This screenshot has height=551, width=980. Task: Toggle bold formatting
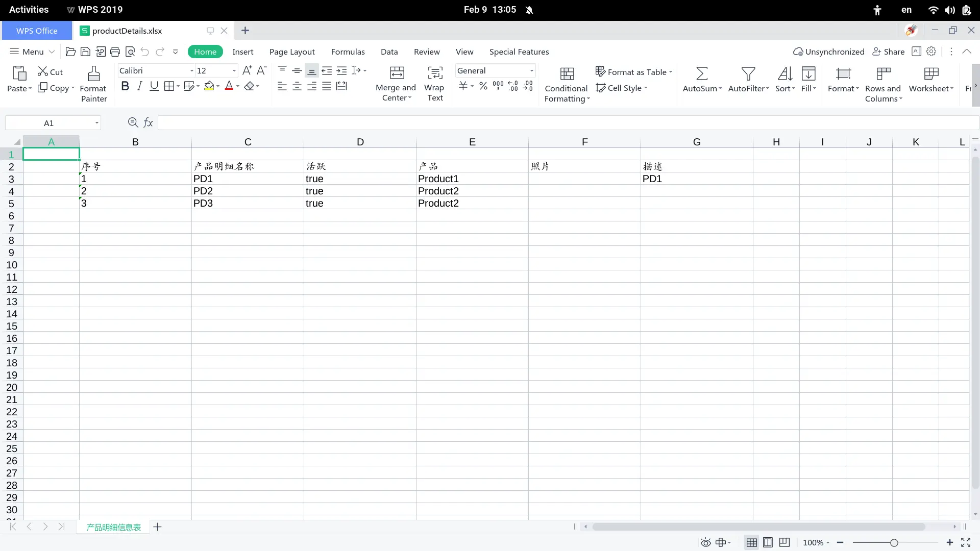tap(125, 86)
